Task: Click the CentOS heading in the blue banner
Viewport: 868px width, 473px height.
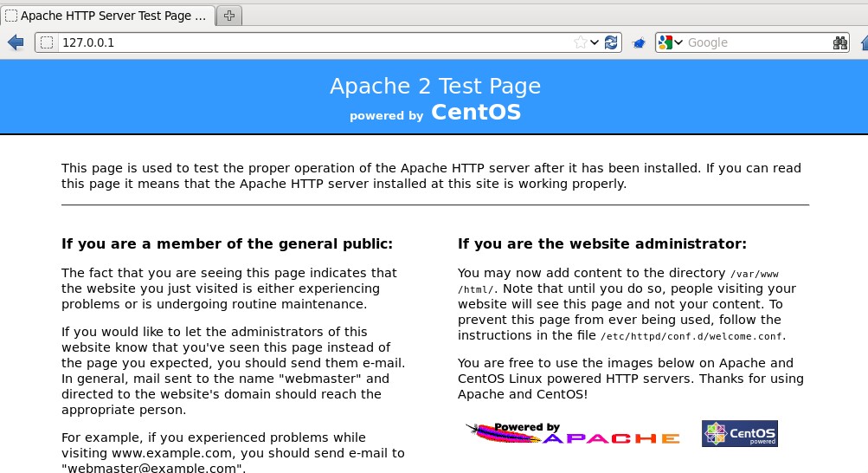Action: 476,112
